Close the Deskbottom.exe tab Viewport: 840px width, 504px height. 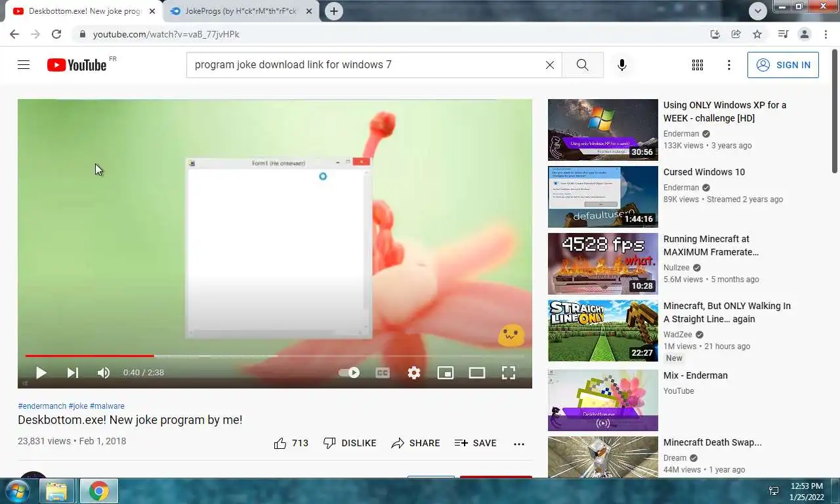point(152,11)
